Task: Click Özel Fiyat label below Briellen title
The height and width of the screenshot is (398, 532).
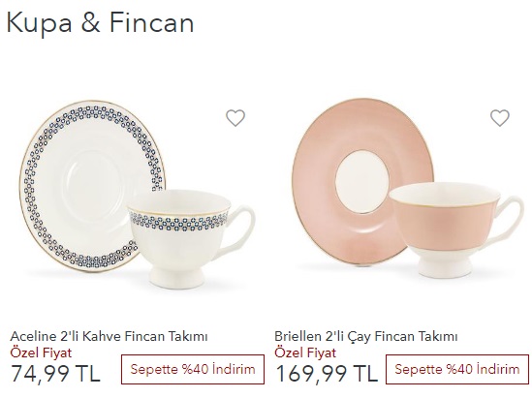Action: pyautogui.click(x=305, y=352)
